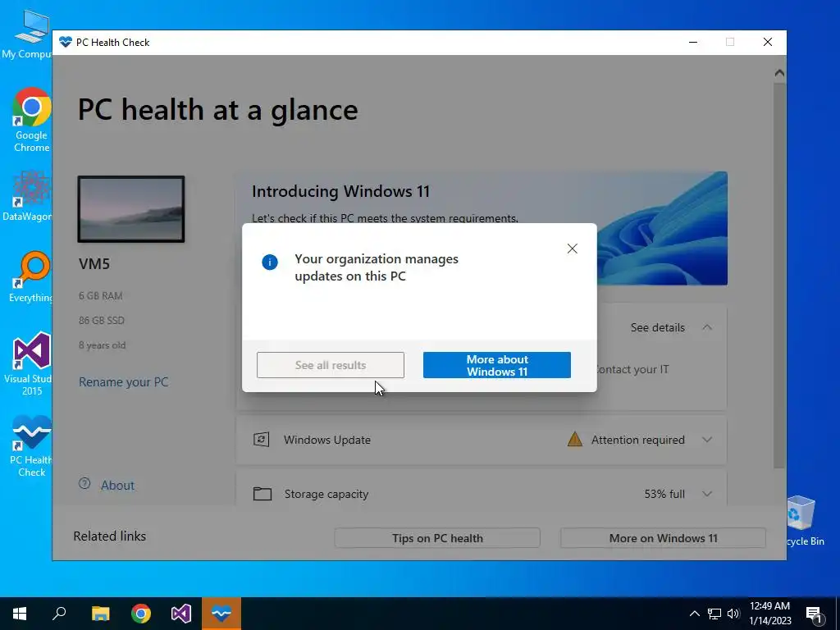Open the About link

coord(117,486)
